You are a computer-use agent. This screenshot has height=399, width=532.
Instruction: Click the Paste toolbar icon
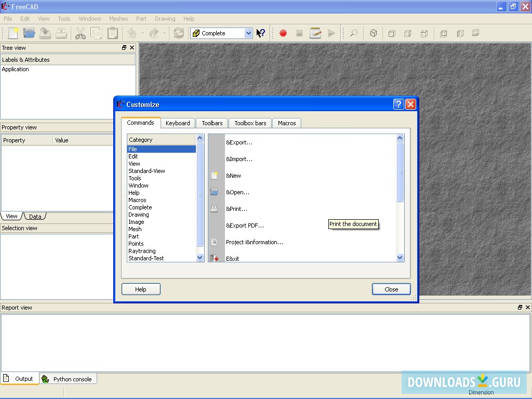point(112,33)
